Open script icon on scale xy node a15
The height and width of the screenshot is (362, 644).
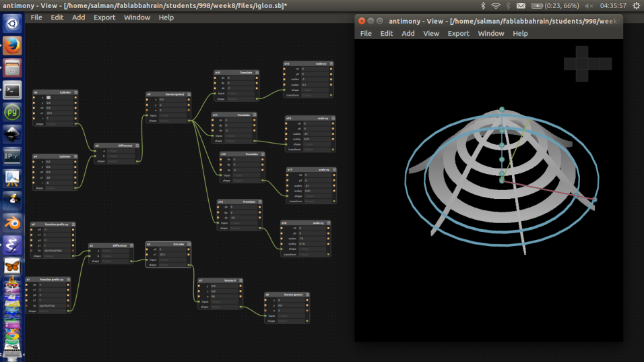(331, 63)
